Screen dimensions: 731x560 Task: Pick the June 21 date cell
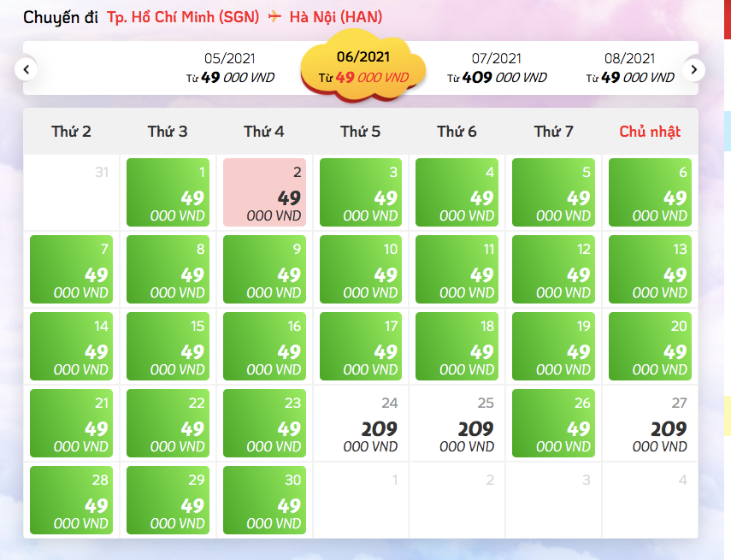coord(71,423)
